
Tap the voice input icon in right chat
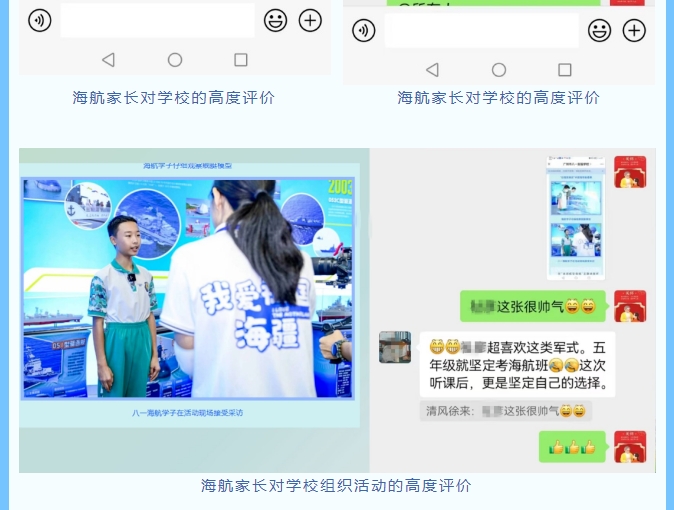coord(363,31)
